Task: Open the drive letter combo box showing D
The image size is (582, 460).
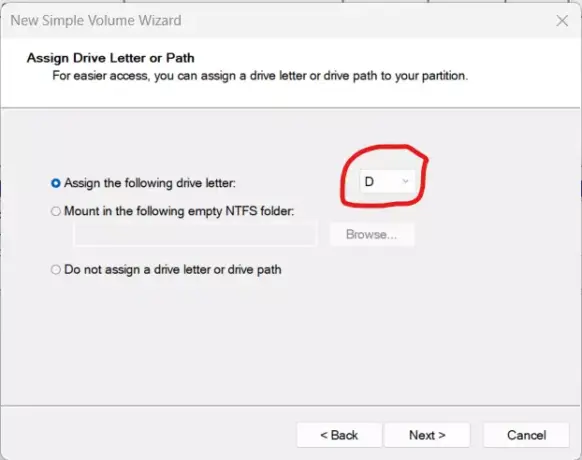Action: pos(387,182)
